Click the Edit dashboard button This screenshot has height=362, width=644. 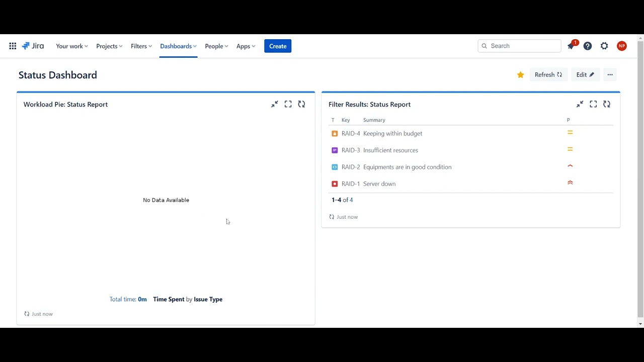pyautogui.click(x=585, y=75)
